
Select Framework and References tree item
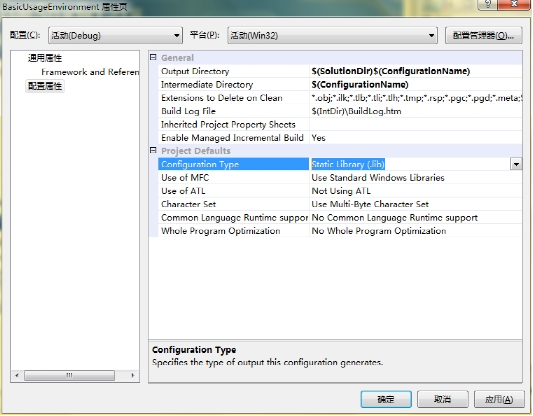coord(90,72)
